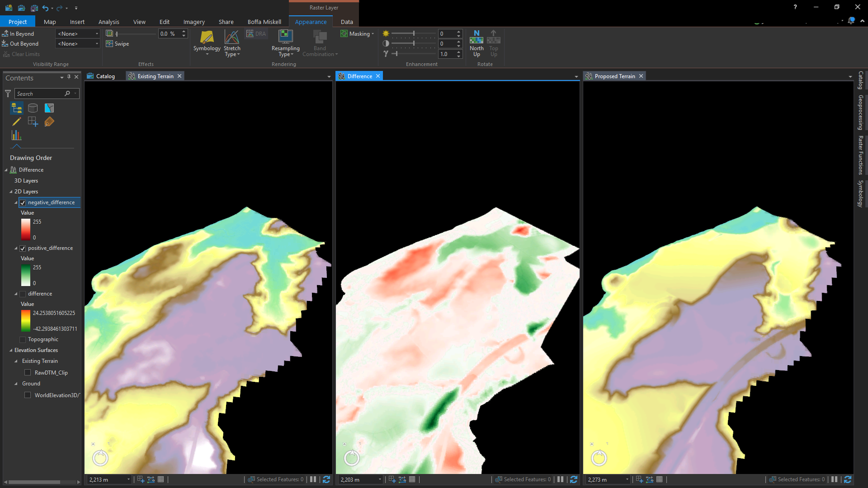
Task: Open the map scale dropdown showing 2,273 m
Action: (x=627, y=479)
